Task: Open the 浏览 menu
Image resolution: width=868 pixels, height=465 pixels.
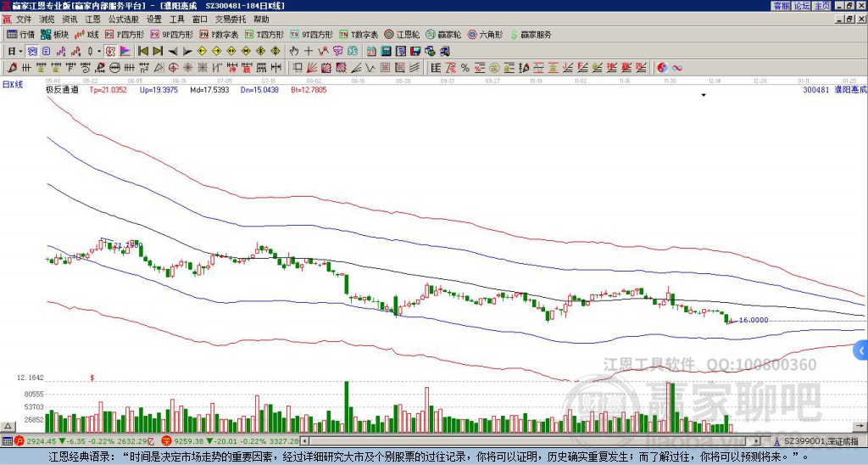Action: tap(47, 20)
